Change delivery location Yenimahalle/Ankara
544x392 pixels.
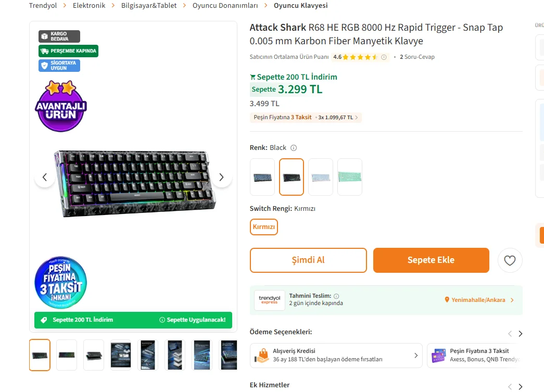click(479, 300)
